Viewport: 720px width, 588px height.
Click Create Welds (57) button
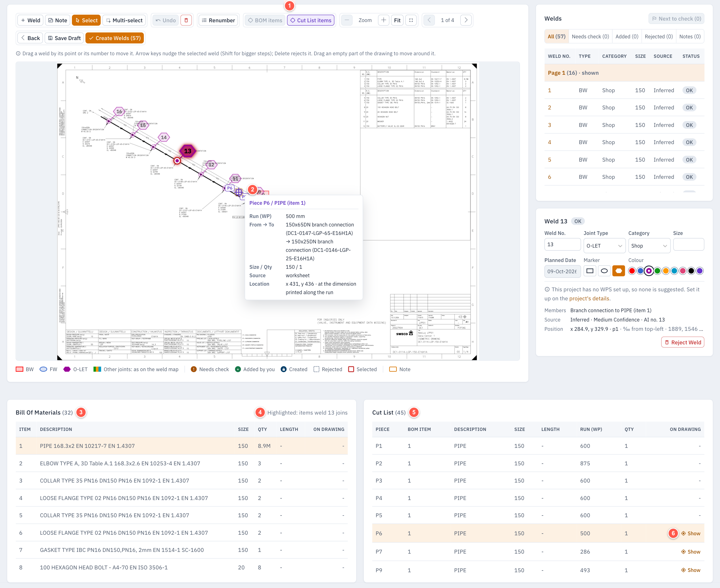pos(115,38)
